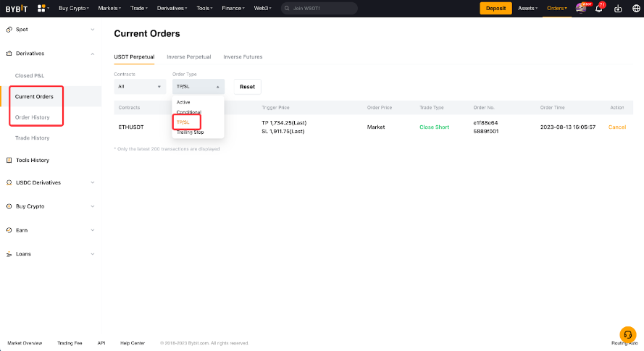Open the notifications bell

click(599, 9)
